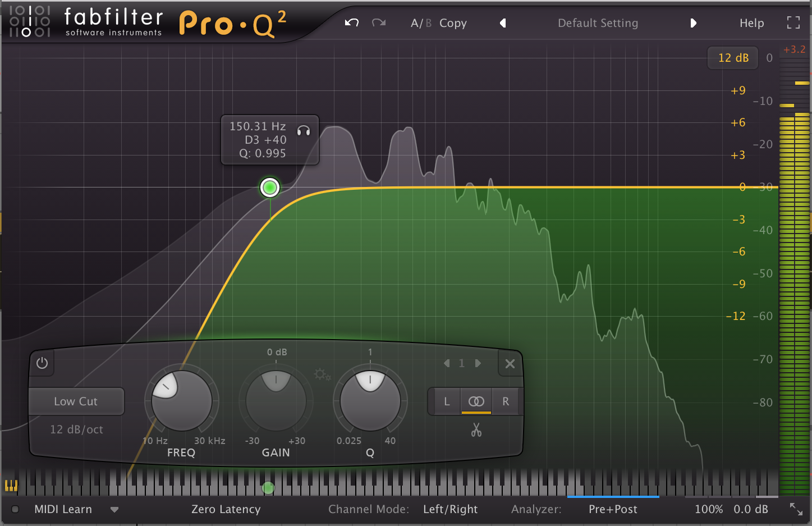This screenshot has width=812, height=526.
Task: Toggle the MIDI Learn indicator circle
Action: coord(15,509)
